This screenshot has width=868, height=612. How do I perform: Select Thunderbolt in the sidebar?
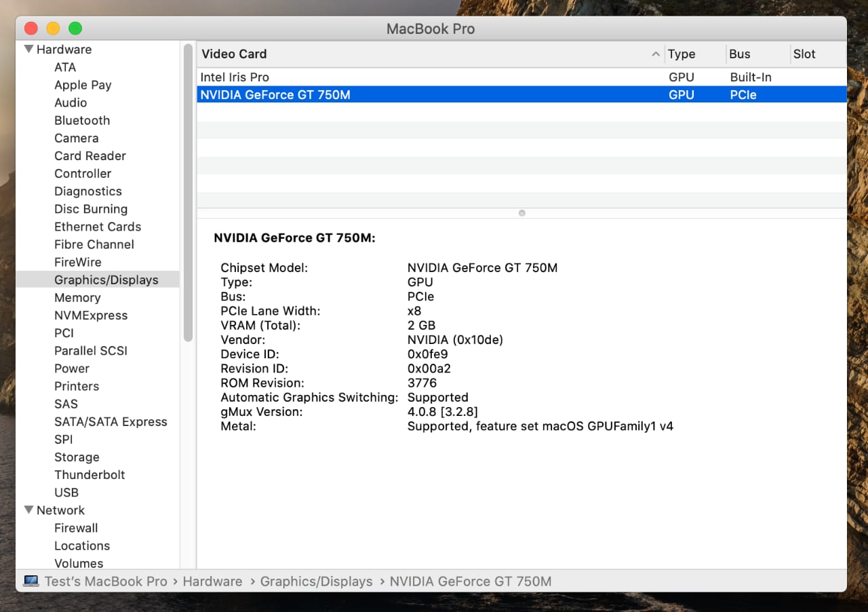[90, 474]
